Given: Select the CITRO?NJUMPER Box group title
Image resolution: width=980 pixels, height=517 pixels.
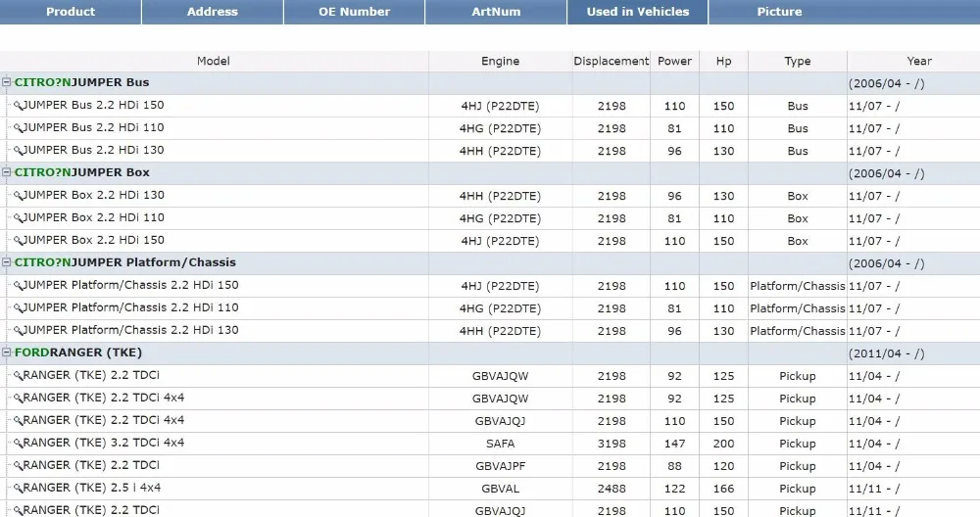Looking at the screenshot, I should [x=82, y=172].
